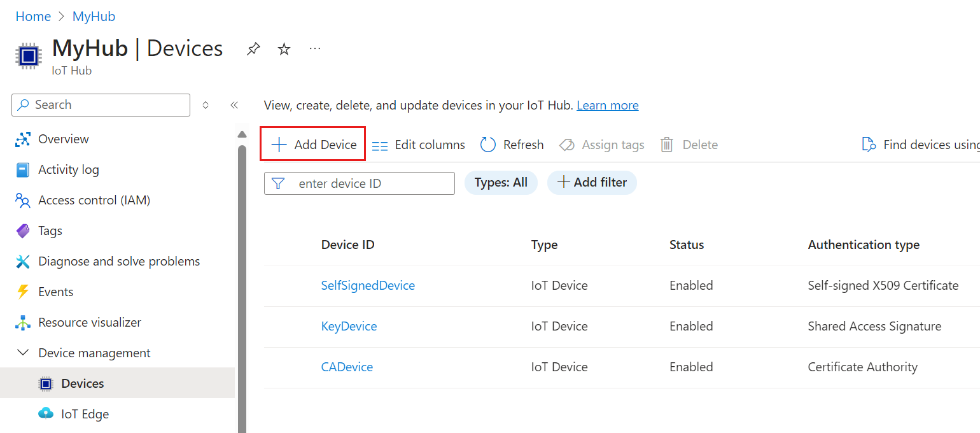Open Find devices using a query

coord(920,145)
